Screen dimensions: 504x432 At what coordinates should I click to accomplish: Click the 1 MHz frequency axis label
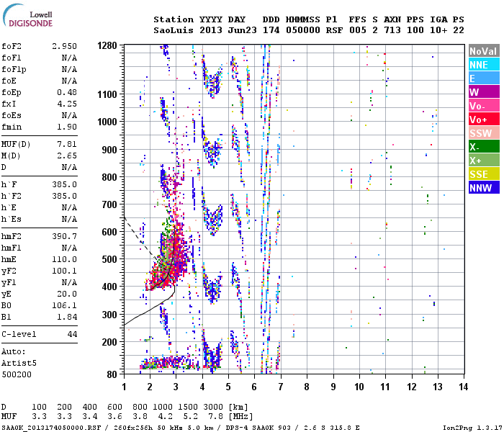(124, 387)
